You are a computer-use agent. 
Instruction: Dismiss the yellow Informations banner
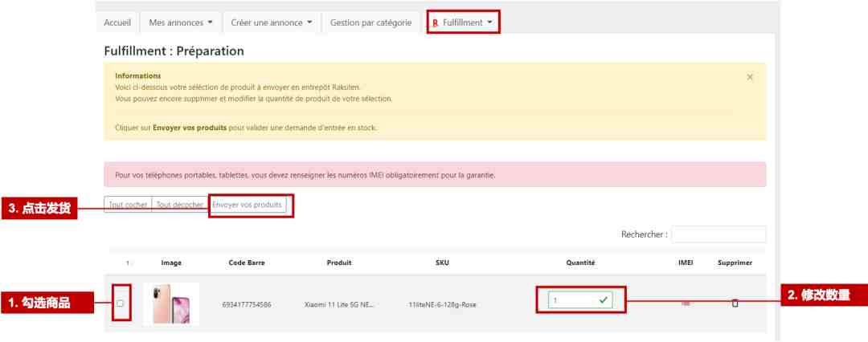click(750, 77)
